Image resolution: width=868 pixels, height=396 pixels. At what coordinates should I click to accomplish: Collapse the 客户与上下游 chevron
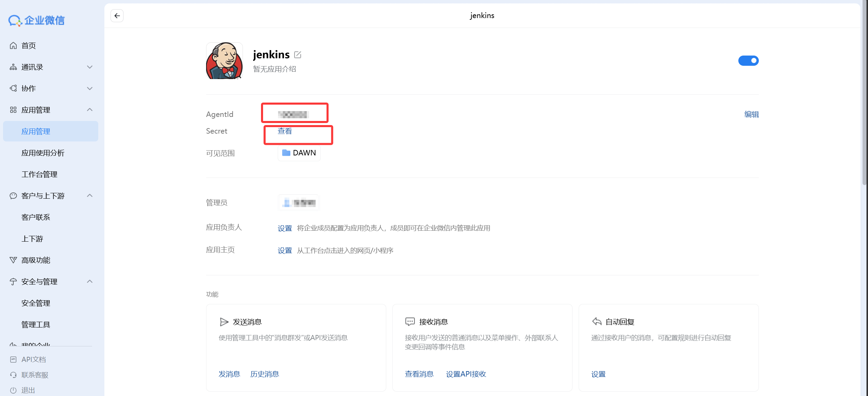coord(90,196)
